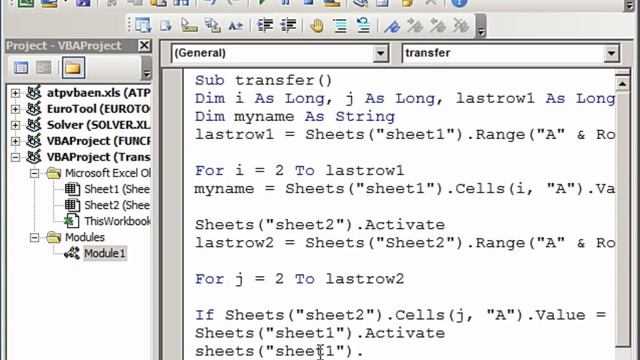
Task: Click the "Dim i As Long, j As Long" line
Action: [x=404, y=98]
